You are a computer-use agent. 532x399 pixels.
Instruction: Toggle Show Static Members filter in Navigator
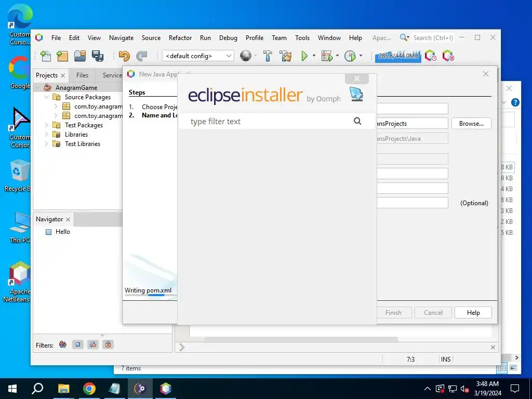(92, 345)
